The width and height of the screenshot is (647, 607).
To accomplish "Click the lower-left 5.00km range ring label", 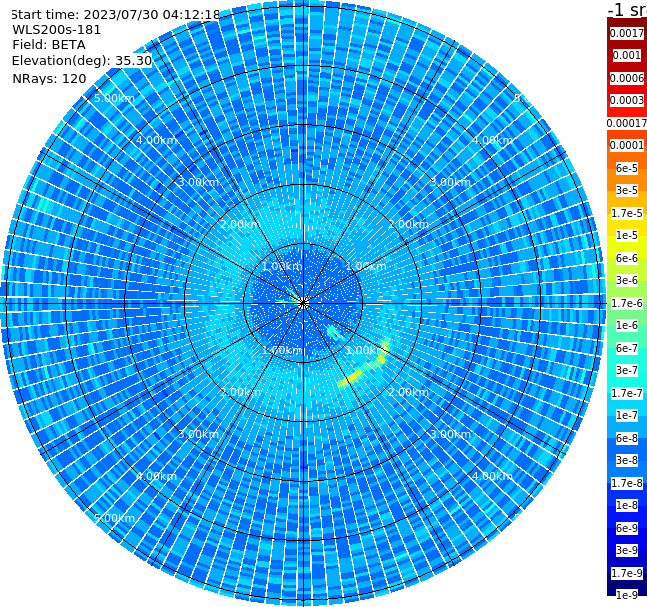I will tap(114, 518).
